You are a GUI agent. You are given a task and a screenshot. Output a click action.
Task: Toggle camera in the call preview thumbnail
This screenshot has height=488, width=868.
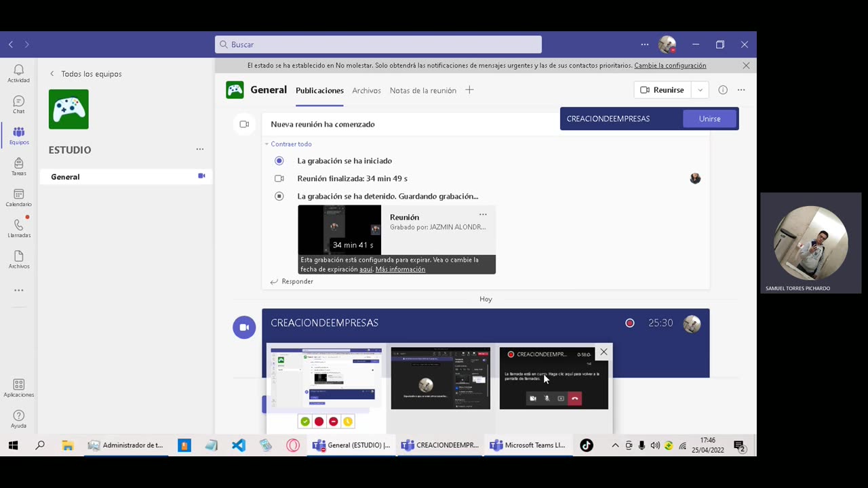(533, 399)
